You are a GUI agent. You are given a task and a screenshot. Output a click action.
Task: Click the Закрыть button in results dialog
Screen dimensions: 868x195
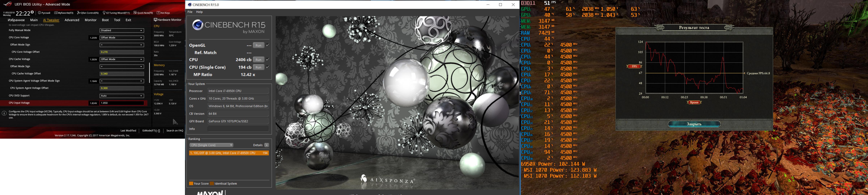coord(694,124)
